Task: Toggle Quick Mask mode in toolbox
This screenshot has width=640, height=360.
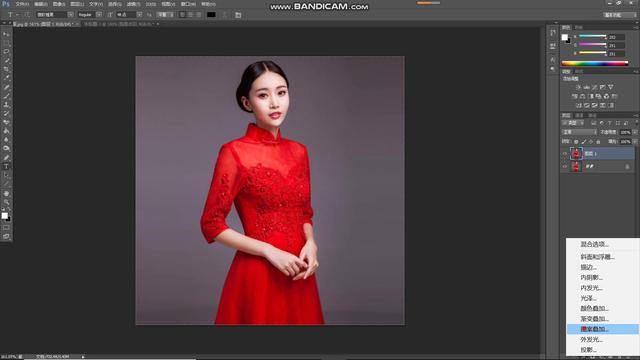Action: [x=6, y=228]
